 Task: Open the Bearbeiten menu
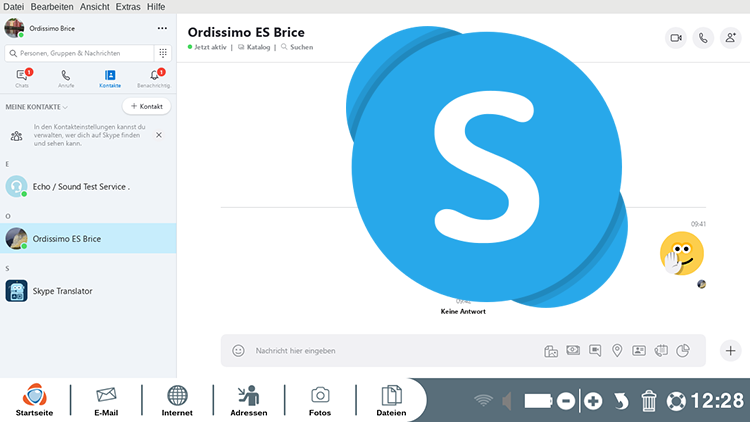point(52,7)
